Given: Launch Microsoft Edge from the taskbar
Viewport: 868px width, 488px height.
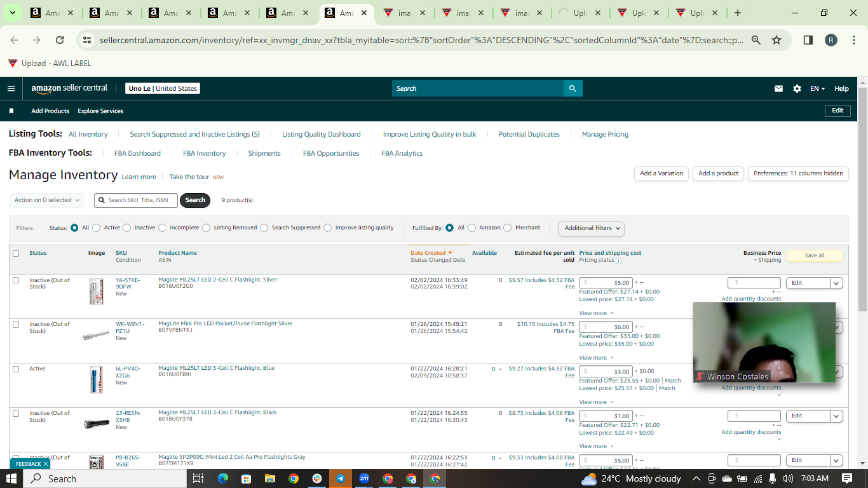Looking at the screenshot, I should pyautogui.click(x=222, y=478).
